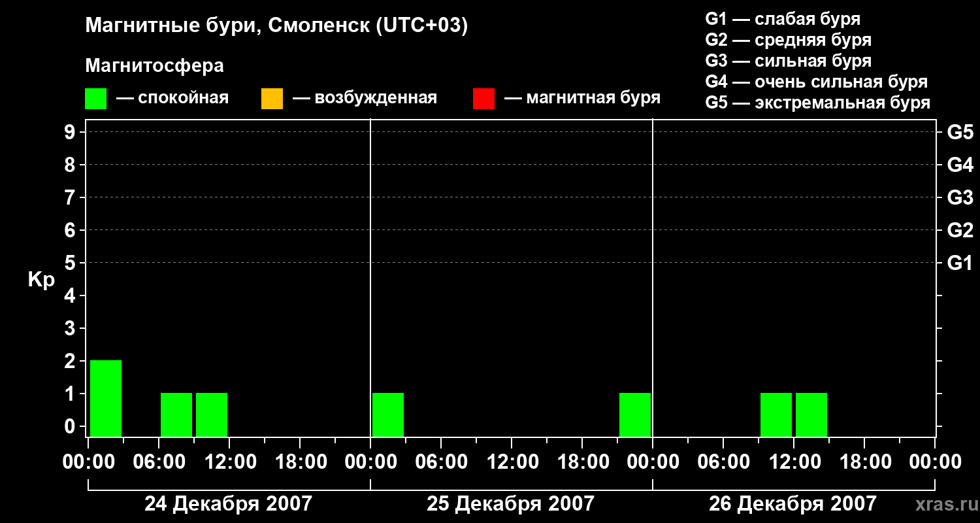Click the green 'спокойная' legend swatch
Image resolution: width=980 pixels, height=523 pixels.
pos(95,99)
